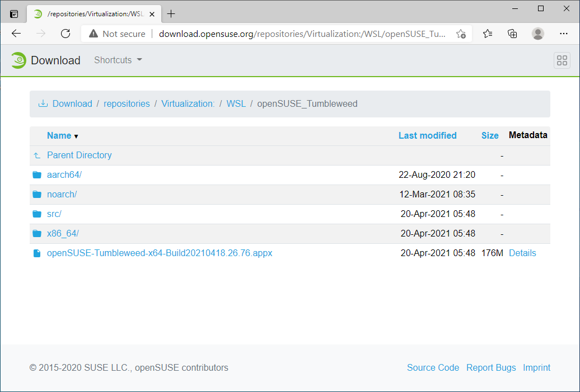Click the browser forward arrow
The height and width of the screenshot is (392, 580).
pos(41,34)
